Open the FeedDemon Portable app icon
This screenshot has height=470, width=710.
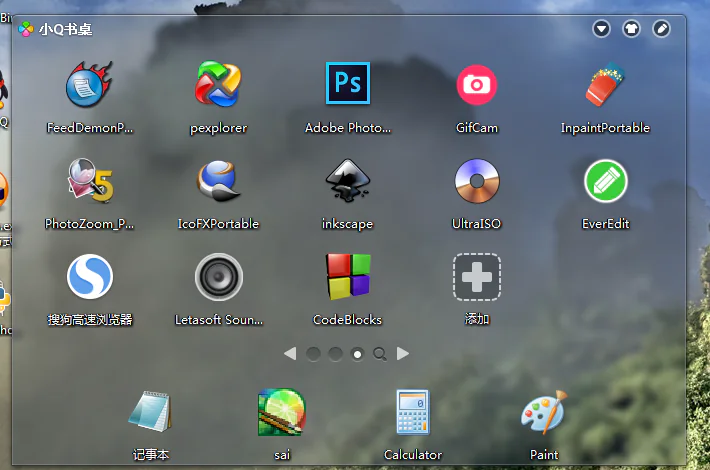(x=90, y=86)
